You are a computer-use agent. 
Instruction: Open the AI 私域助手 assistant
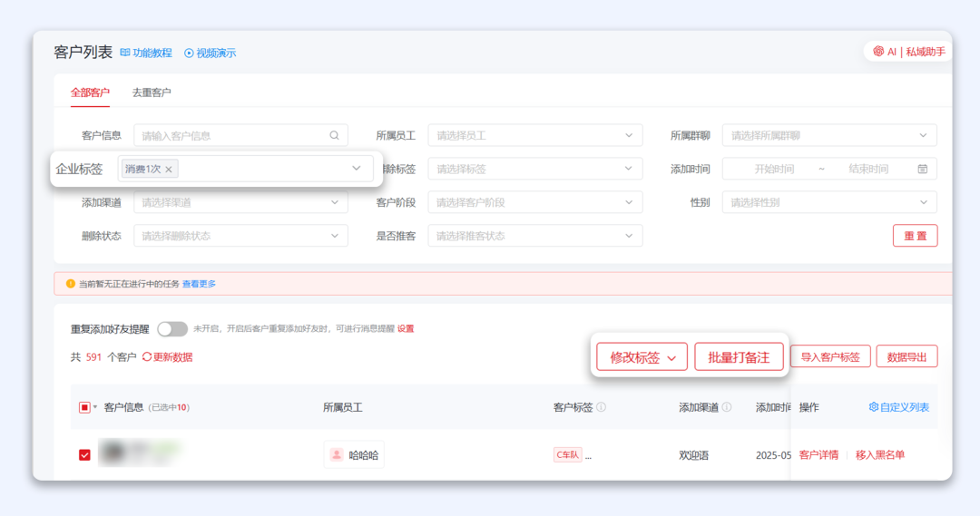click(909, 52)
